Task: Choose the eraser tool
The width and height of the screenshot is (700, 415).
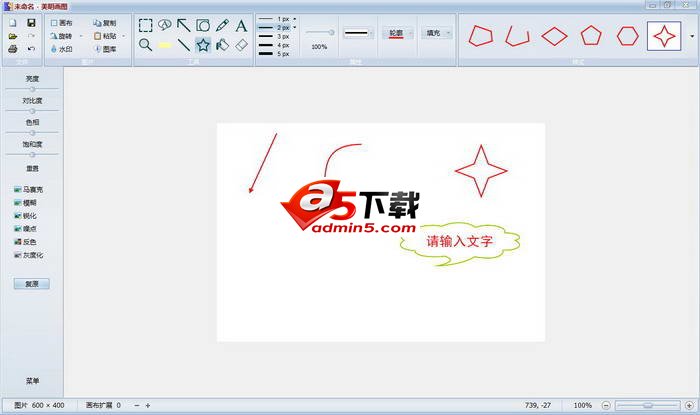Action: [241, 45]
